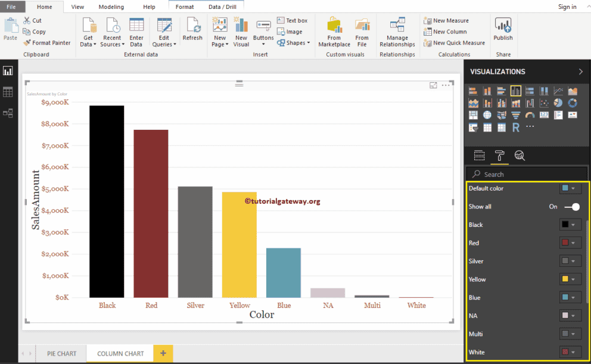591x364 pixels.
Task: Open the Analytics pane with the magnifier icon
Action: (x=520, y=155)
